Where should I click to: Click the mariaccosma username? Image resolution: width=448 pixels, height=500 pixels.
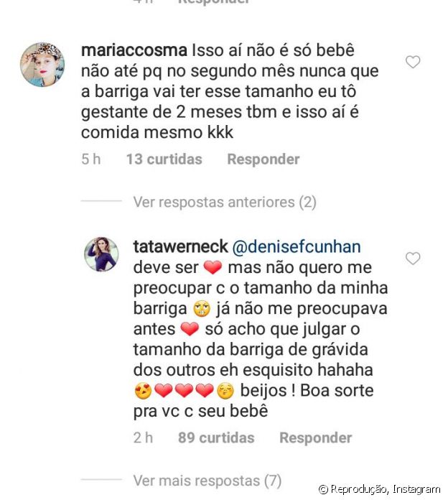click(134, 52)
